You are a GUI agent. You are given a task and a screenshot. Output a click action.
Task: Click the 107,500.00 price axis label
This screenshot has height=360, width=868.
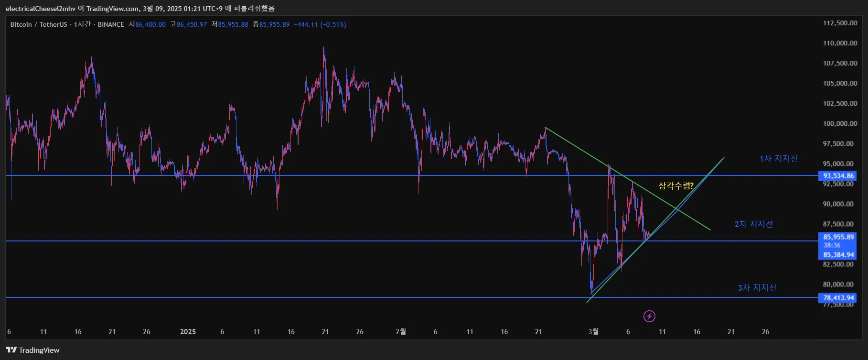point(840,63)
